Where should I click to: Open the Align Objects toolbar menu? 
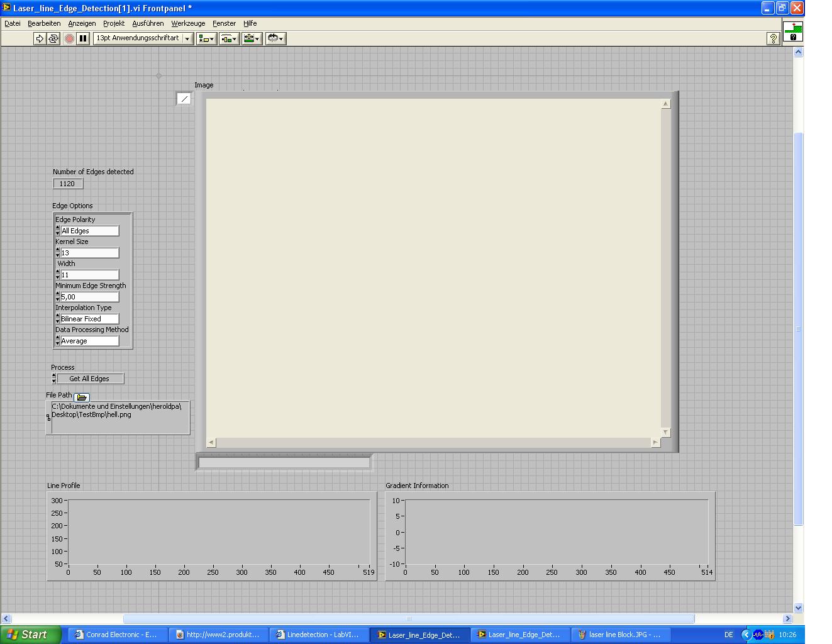point(206,38)
